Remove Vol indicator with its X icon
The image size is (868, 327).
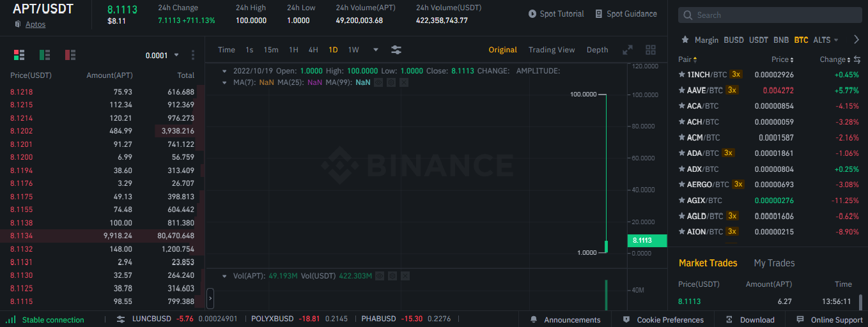point(404,276)
